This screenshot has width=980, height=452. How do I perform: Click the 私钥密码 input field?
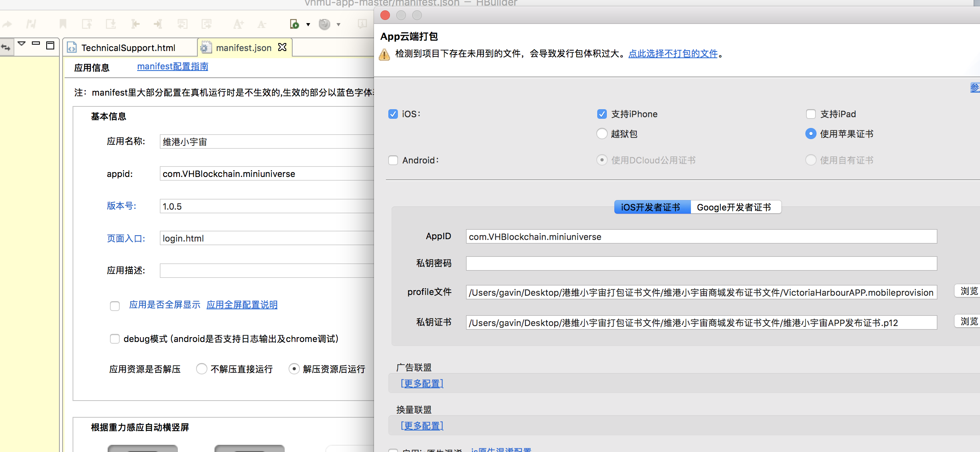point(701,263)
